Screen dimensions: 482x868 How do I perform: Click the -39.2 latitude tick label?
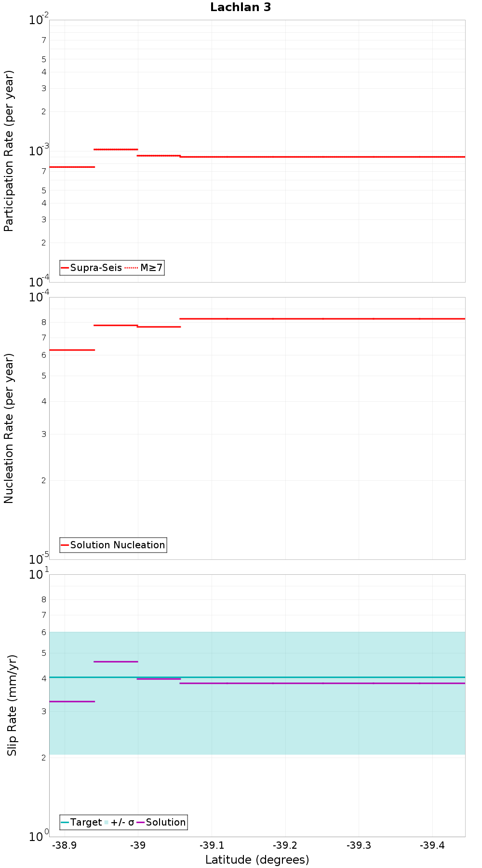pyautogui.click(x=285, y=845)
